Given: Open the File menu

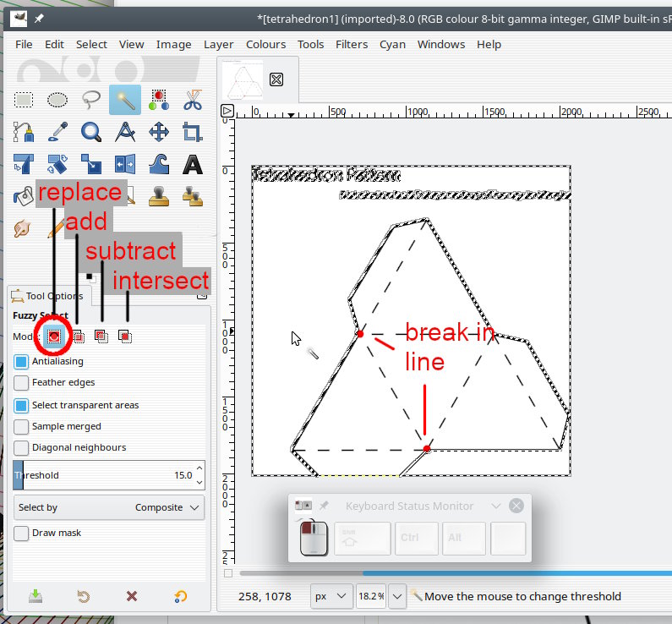Looking at the screenshot, I should pyautogui.click(x=24, y=45).
